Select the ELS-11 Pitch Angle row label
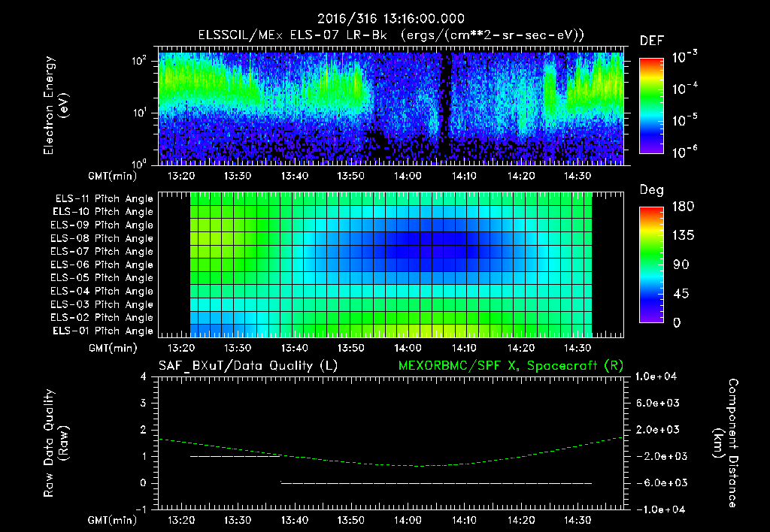This screenshot has width=770, height=532. (x=104, y=199)
